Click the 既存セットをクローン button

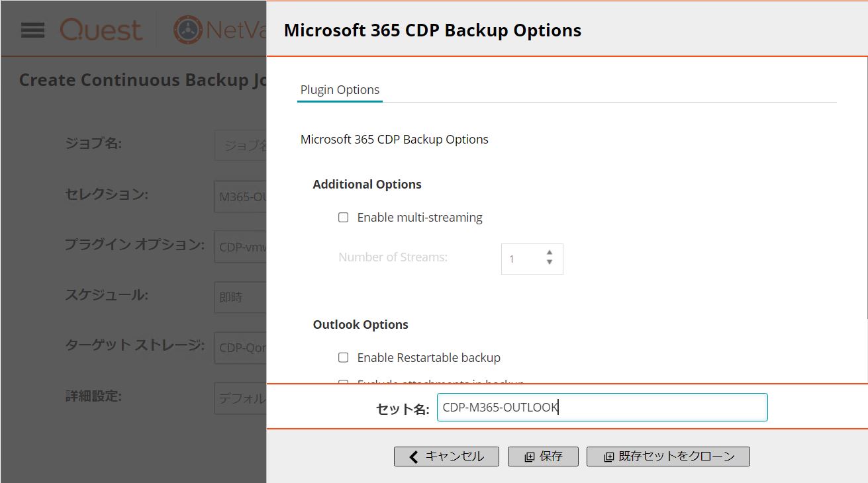coord(668,457)
